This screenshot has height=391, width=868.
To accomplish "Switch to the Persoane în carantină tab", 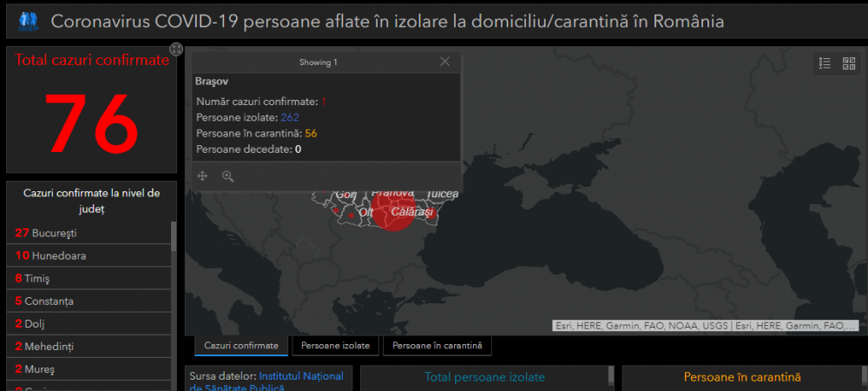I will click(x=437, y=346).
